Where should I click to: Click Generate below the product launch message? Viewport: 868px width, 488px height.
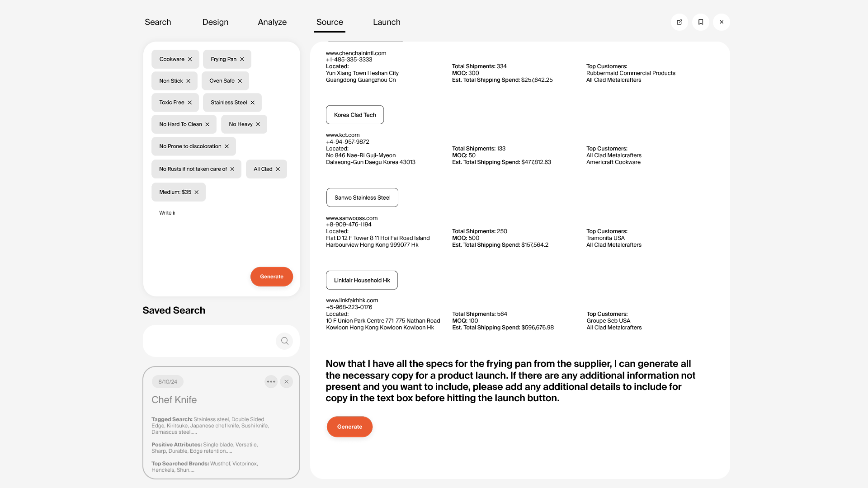point(349,427)
